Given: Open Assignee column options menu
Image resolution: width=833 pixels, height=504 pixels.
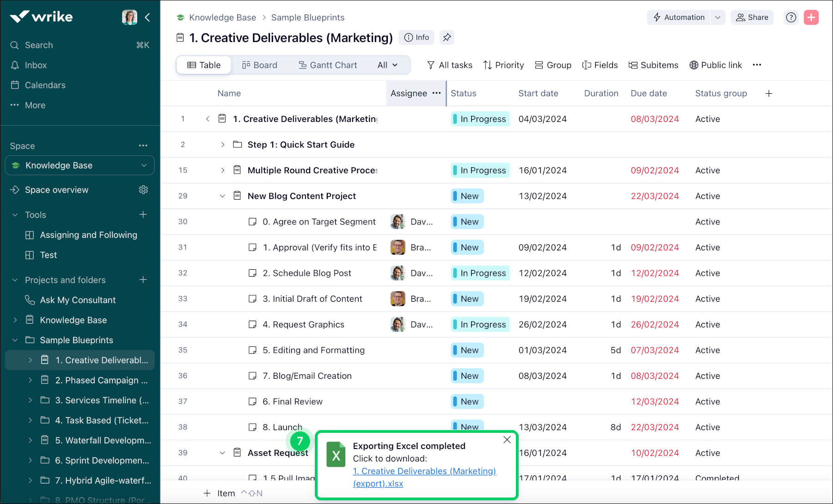Looking at the screenshot, I should coord(436,93).
